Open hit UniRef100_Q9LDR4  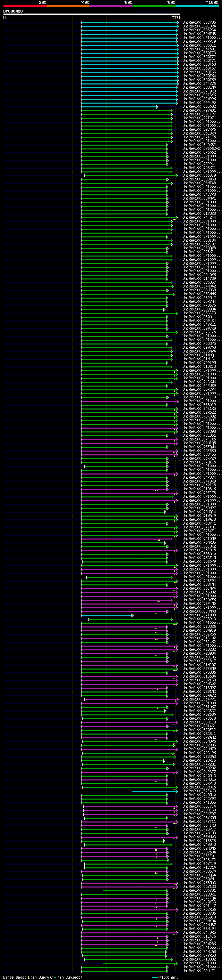tap(199, 26)
